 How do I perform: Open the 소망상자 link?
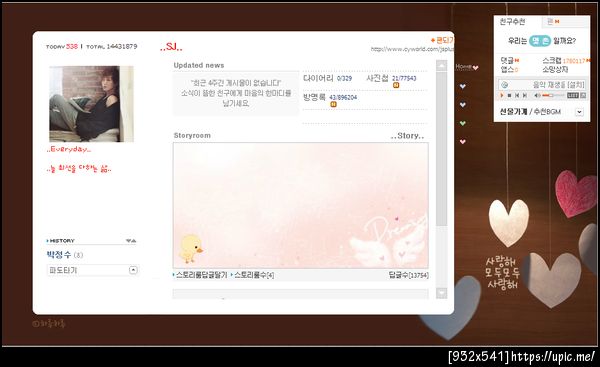(x=555, y=70)
